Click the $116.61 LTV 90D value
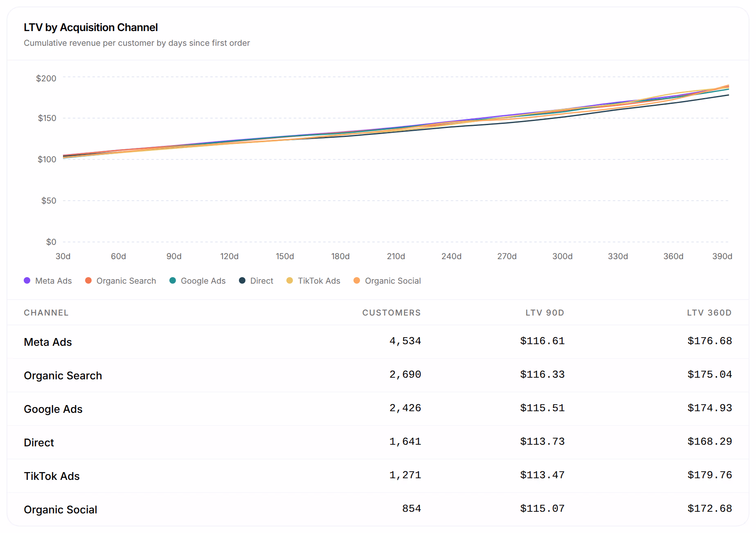The height and width of the screenshot is (533, 756). [x=542, y=341]
